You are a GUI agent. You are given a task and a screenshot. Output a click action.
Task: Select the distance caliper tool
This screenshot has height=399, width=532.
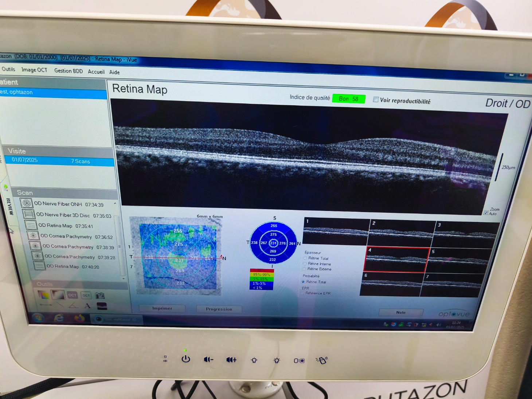click(x=46, y=305)
